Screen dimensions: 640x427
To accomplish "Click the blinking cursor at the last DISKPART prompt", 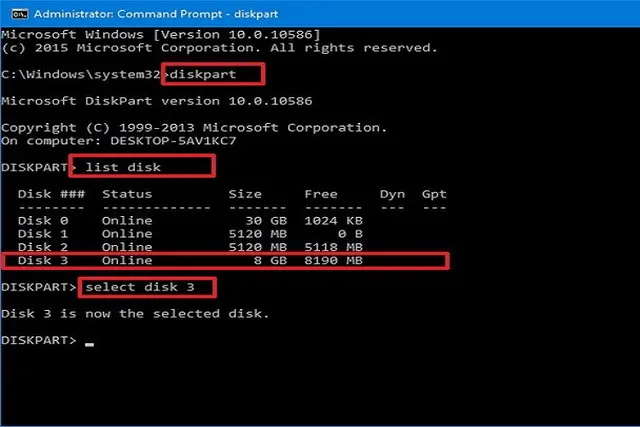I will 89,345.
